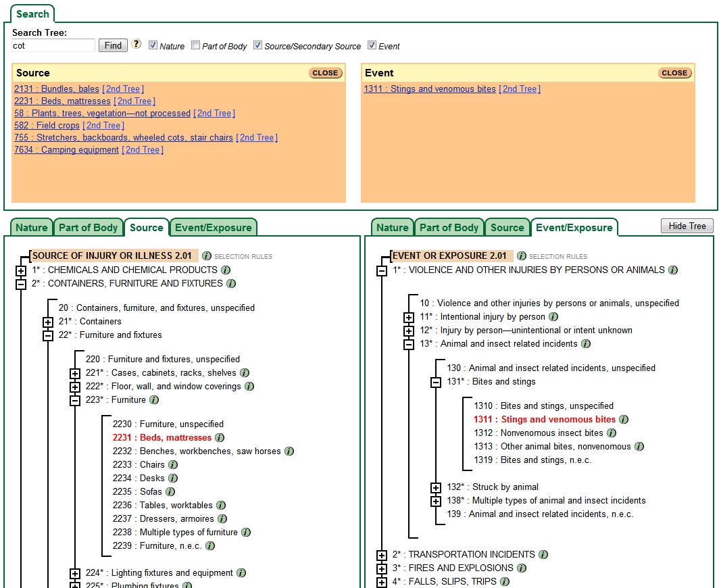This screenshot has width=719, height=588.
Task: Expand the 132* Struck by animal node
Action: (x=436, y=488)
